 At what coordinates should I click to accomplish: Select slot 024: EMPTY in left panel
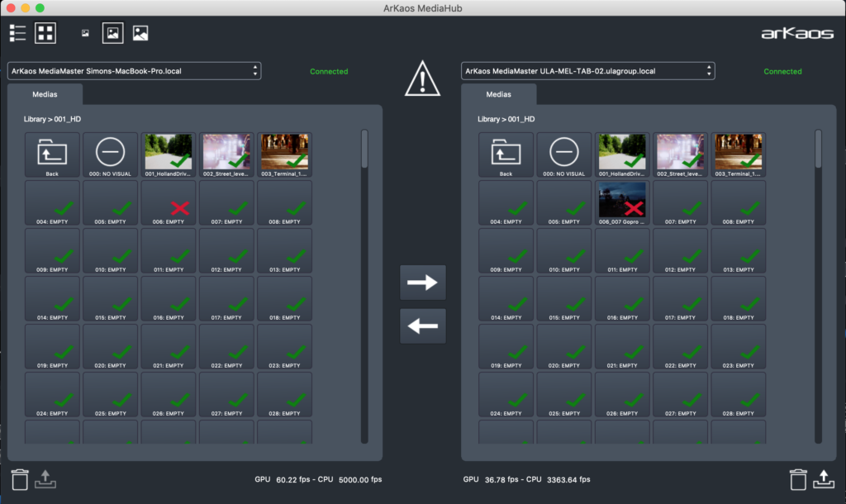[x=52, y=395]
